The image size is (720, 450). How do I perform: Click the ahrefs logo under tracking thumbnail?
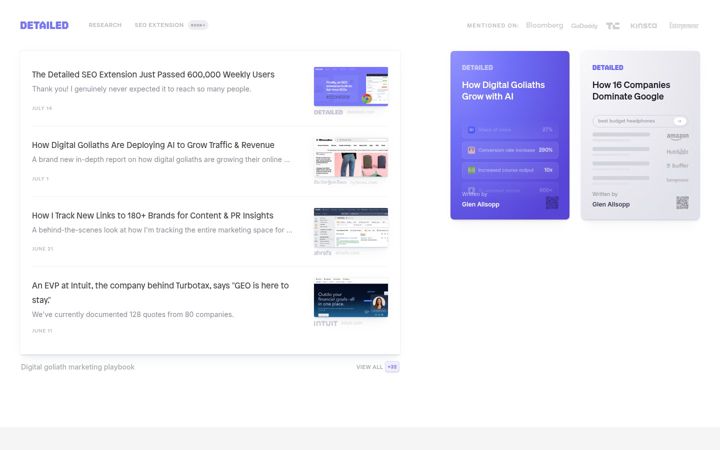(x=322, y=253)
